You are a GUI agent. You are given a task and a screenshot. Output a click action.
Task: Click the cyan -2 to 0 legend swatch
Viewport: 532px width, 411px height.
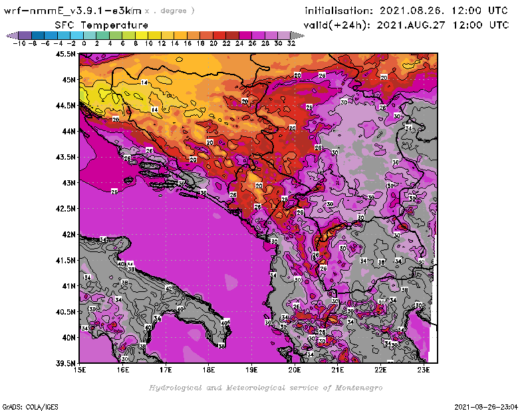(76, 35)
